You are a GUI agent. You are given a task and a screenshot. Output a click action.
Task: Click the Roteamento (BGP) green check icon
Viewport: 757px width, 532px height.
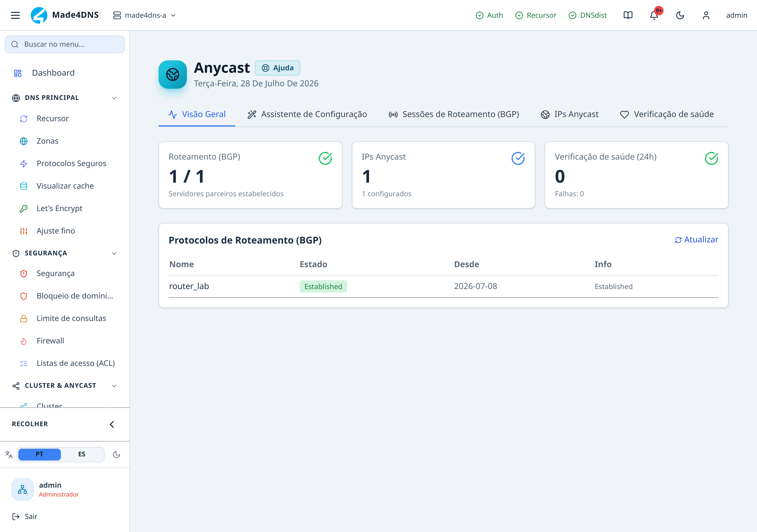[325, 158]
